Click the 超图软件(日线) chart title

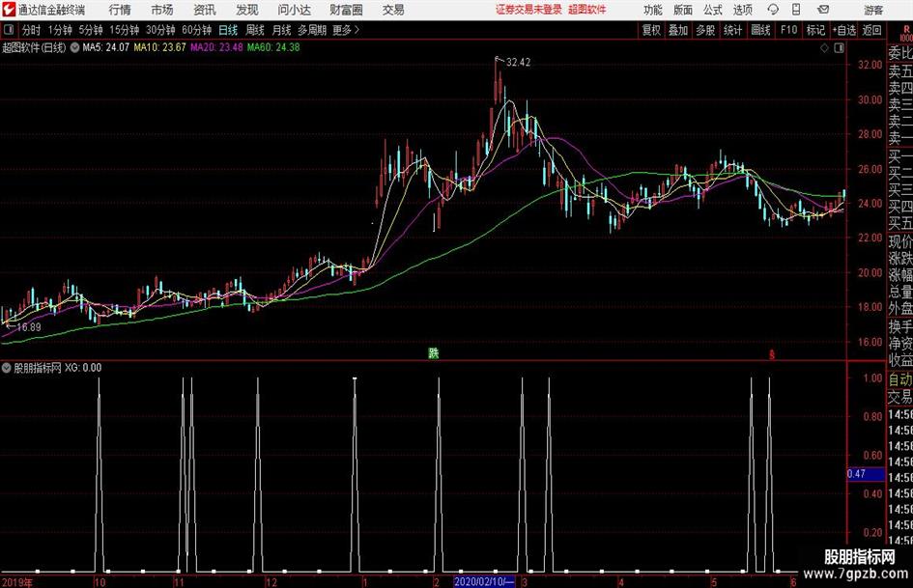[34, 47]
